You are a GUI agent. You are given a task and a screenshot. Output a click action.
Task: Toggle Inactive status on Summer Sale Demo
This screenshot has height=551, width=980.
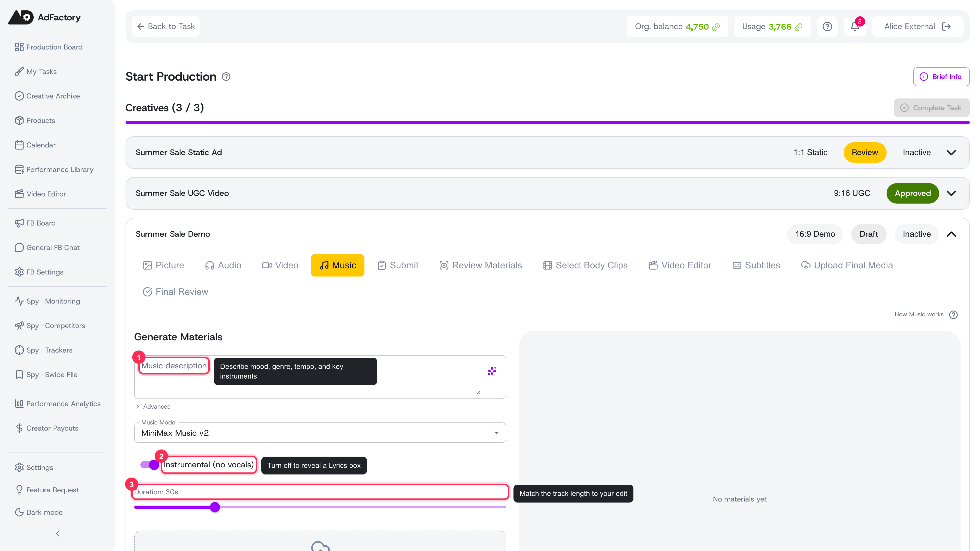[917, 234]
